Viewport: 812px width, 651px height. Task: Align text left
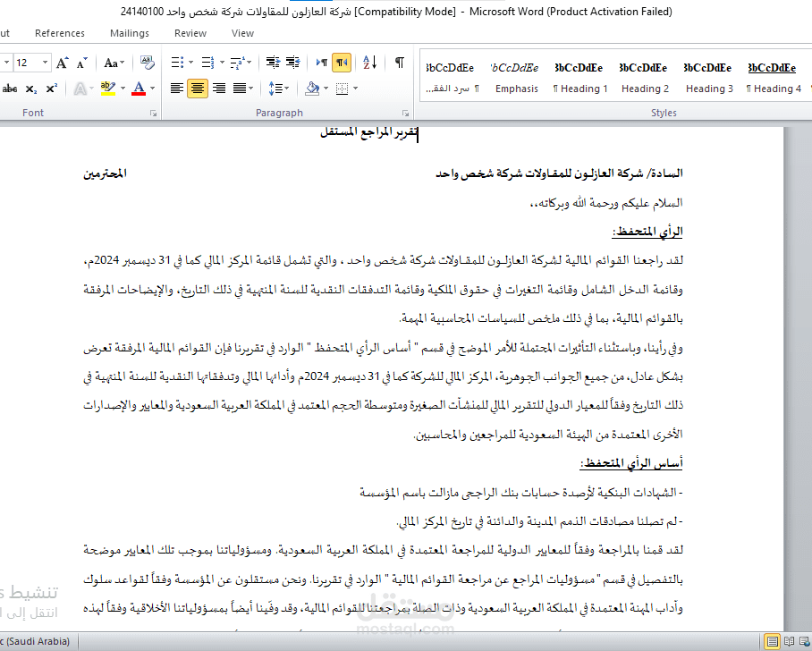pyautogui.click(x=177, y=89)
